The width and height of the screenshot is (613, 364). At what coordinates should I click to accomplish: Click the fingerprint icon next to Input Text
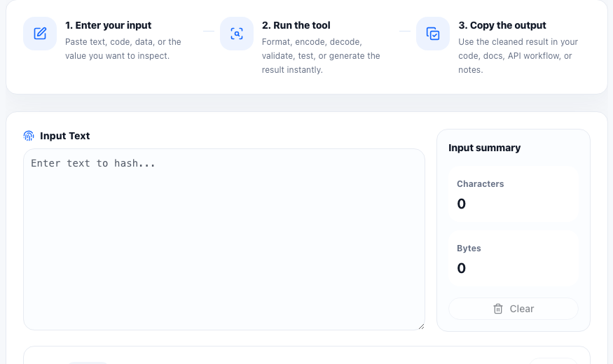(x=29, y=136)
